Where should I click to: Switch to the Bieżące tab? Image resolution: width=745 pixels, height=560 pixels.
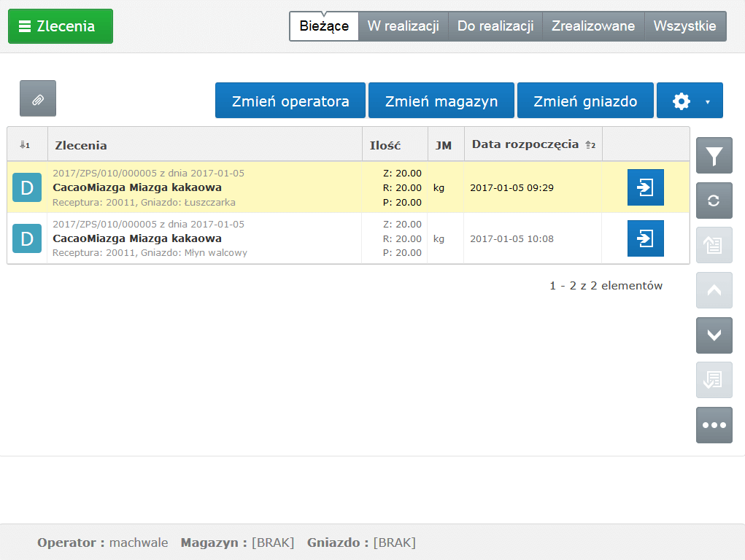[324, 26]
